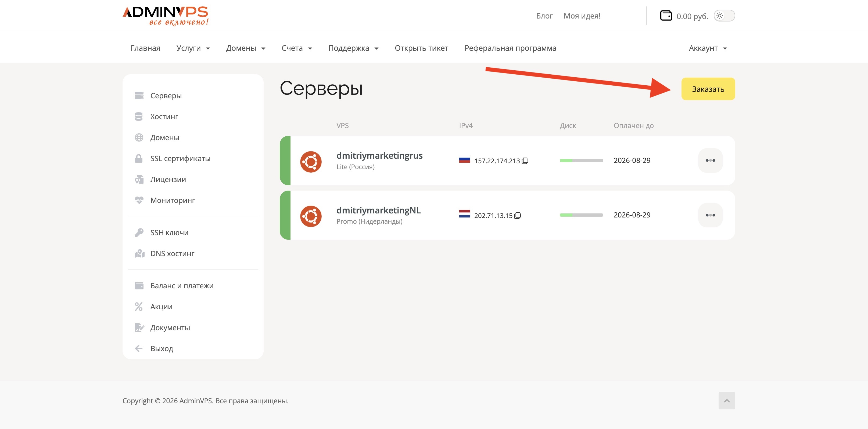Click the Документы icon in sidebar

(x=139, y=327)
